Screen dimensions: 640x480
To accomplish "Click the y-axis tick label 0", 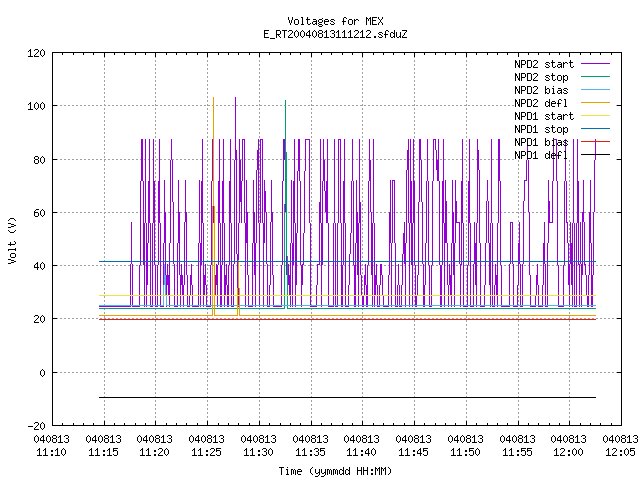I will pos(42,373).
